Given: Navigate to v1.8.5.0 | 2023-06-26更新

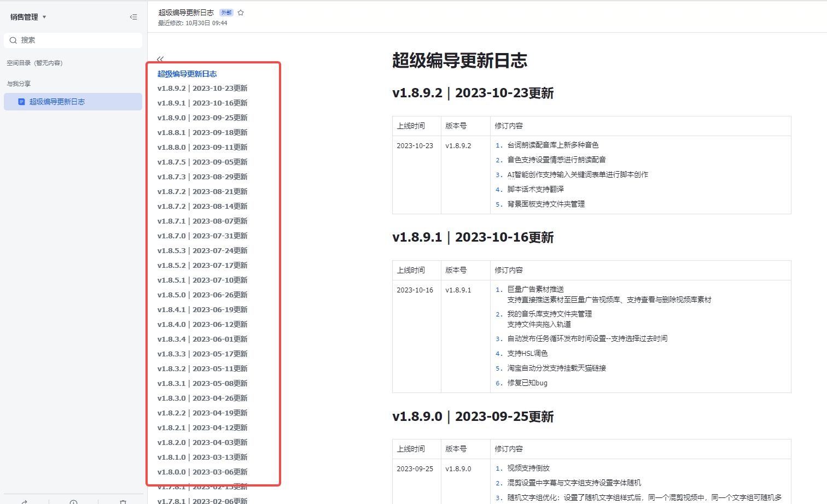Looking at the screenshot, I should point(202,295).
